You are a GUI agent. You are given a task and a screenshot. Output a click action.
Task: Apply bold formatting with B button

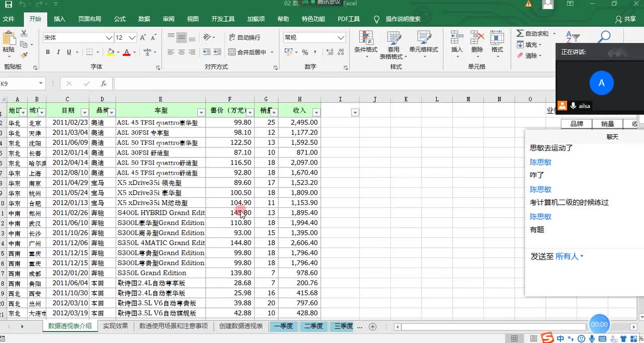click(x=48, y=52)
